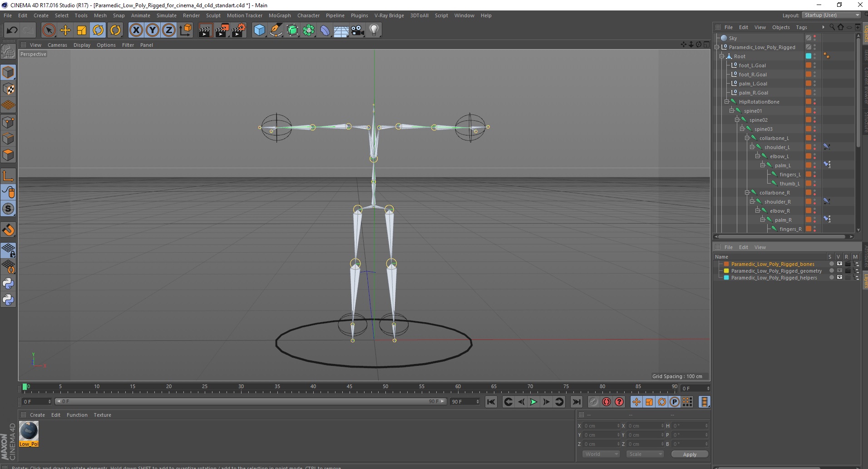Click the current frame field 0 F

pos(695,389)
